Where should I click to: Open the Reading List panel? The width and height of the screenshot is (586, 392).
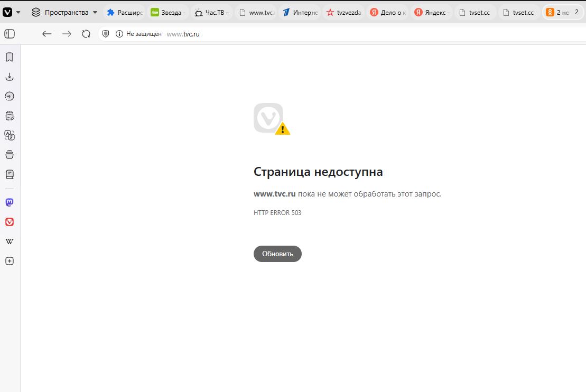point(10,174)
